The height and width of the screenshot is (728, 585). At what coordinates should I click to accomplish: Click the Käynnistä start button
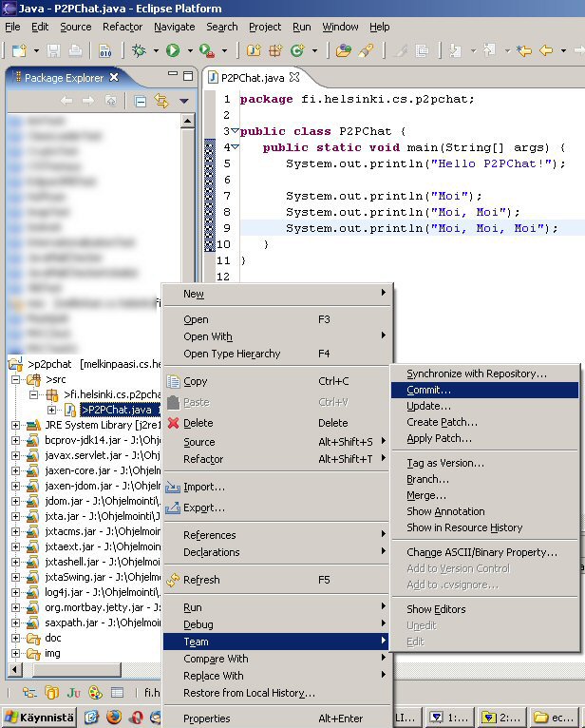click(39, 718)
